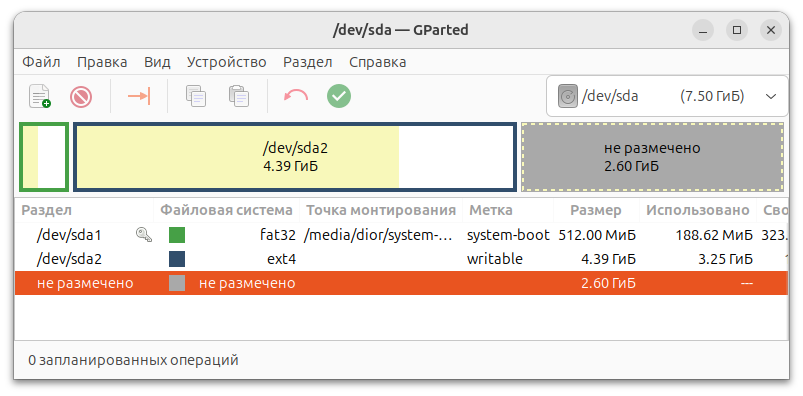Open the /dev/sda device selector dropdown
This screenshot has height=396, width=803.
coord(667,96)
